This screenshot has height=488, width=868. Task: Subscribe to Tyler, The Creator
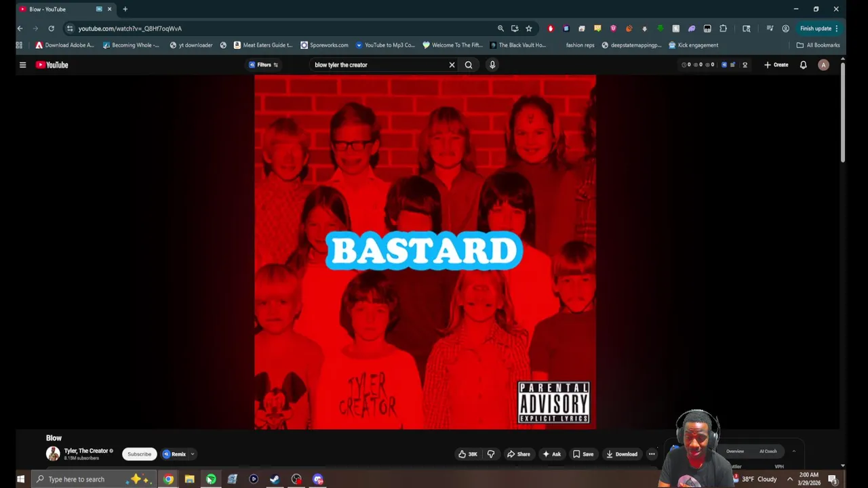coord(140,454)
